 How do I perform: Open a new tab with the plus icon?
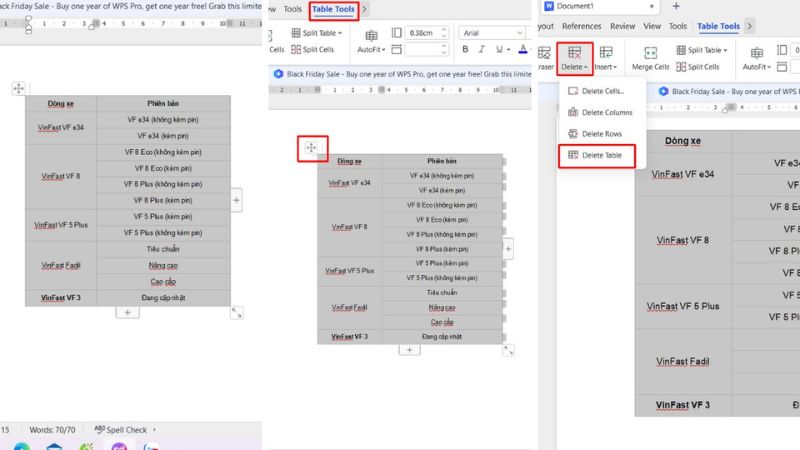(x=676, y=6)
